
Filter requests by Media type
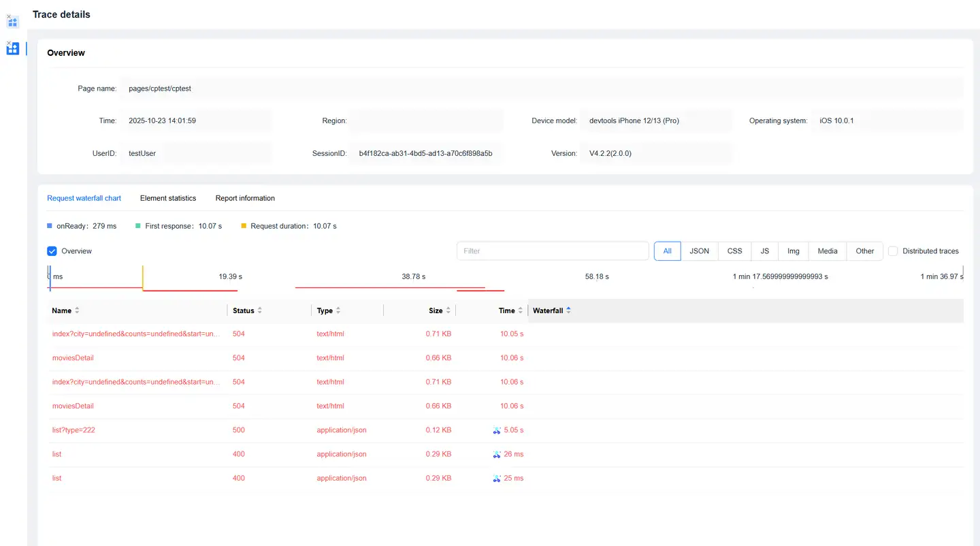(827, 251)
